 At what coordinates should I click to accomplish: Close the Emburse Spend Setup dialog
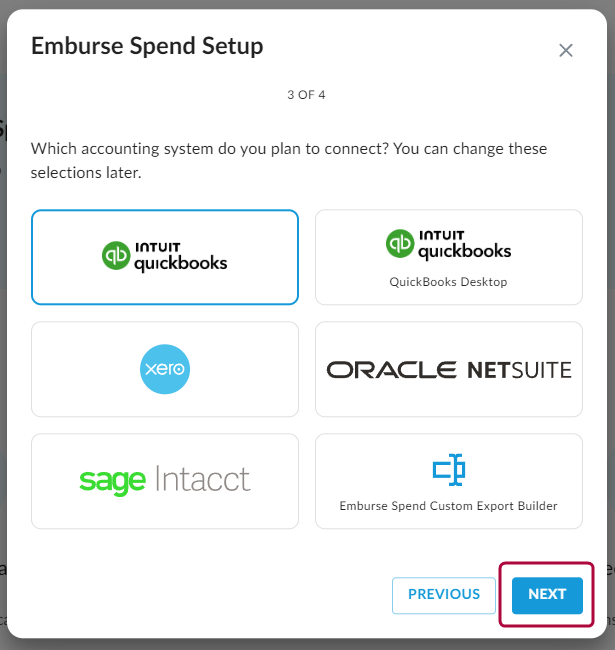click(566, 51)
